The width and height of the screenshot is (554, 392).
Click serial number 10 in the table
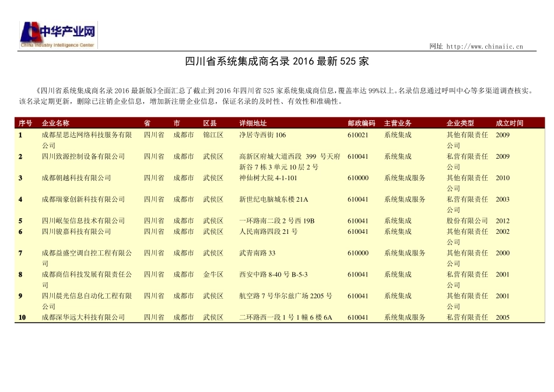point(22,317)
